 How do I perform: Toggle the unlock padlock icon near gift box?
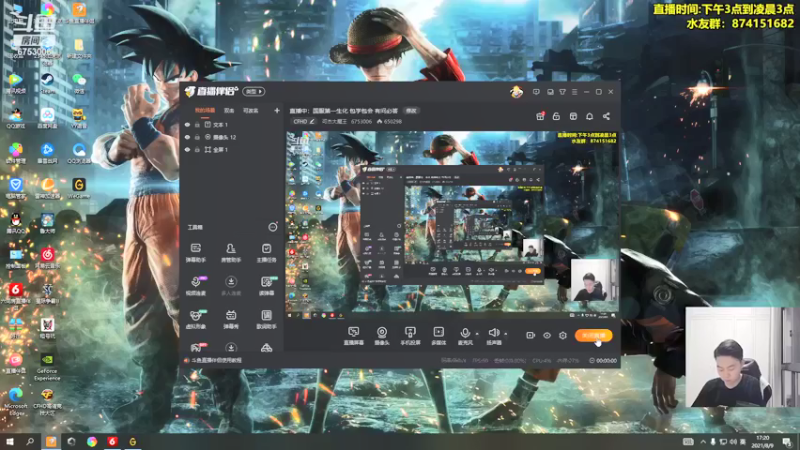[556, 116]
